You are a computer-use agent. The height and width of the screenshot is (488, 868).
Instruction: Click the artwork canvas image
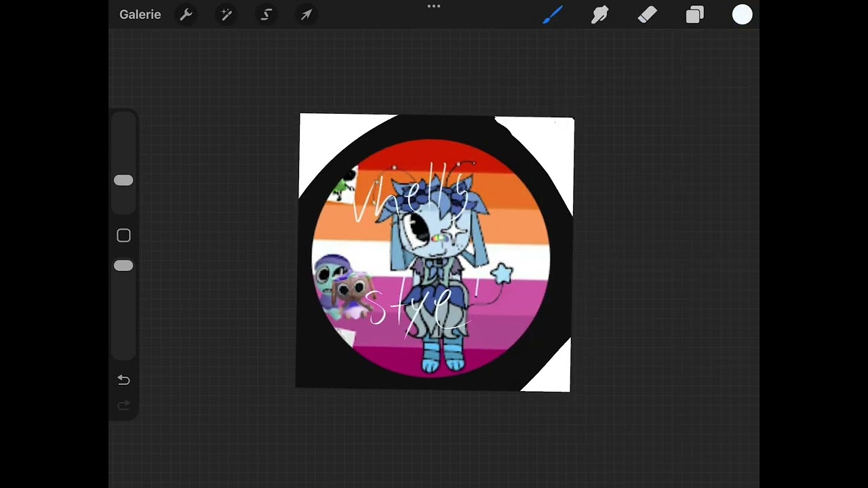tap(435, 252)
